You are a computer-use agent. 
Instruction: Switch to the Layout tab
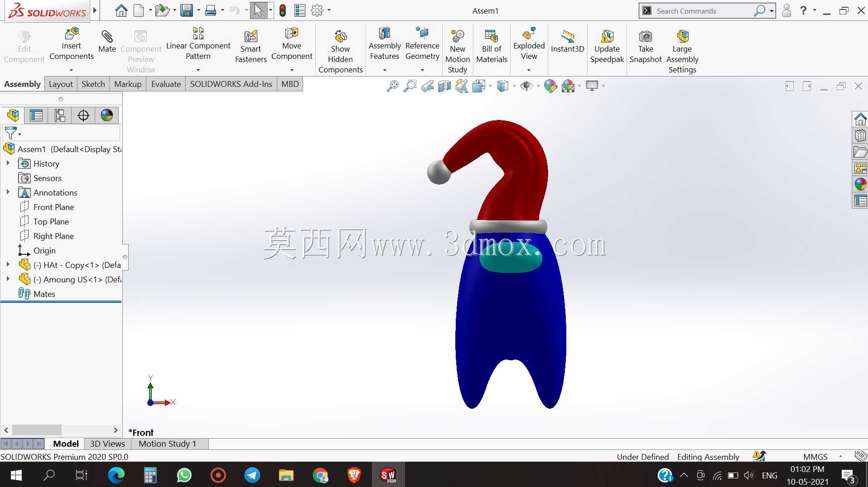click(61, 84)
